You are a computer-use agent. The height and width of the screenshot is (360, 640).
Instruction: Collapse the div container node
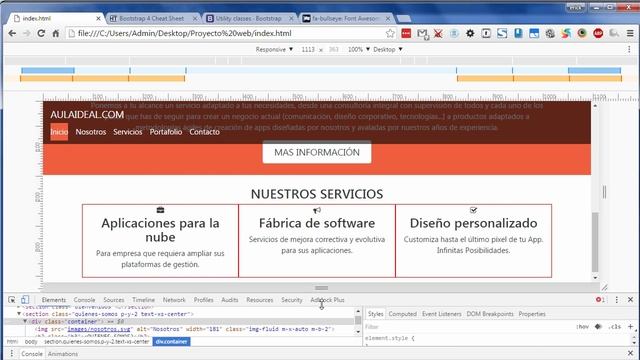click(x=25, y=321)
